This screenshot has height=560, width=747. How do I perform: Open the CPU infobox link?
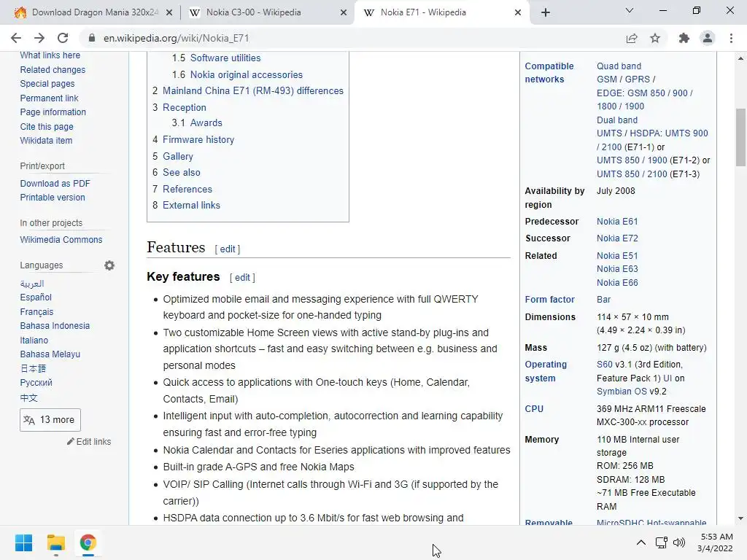pos(534,408)
